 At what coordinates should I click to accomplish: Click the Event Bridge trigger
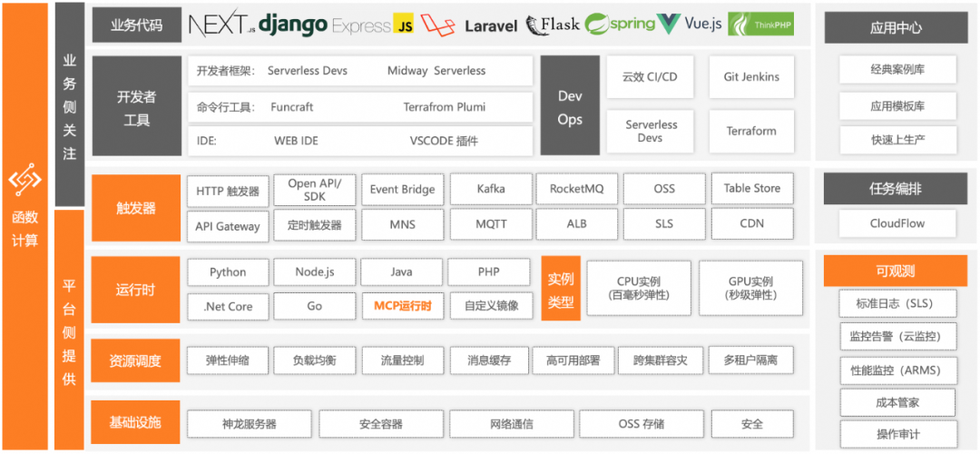click(x=403, y=190)
